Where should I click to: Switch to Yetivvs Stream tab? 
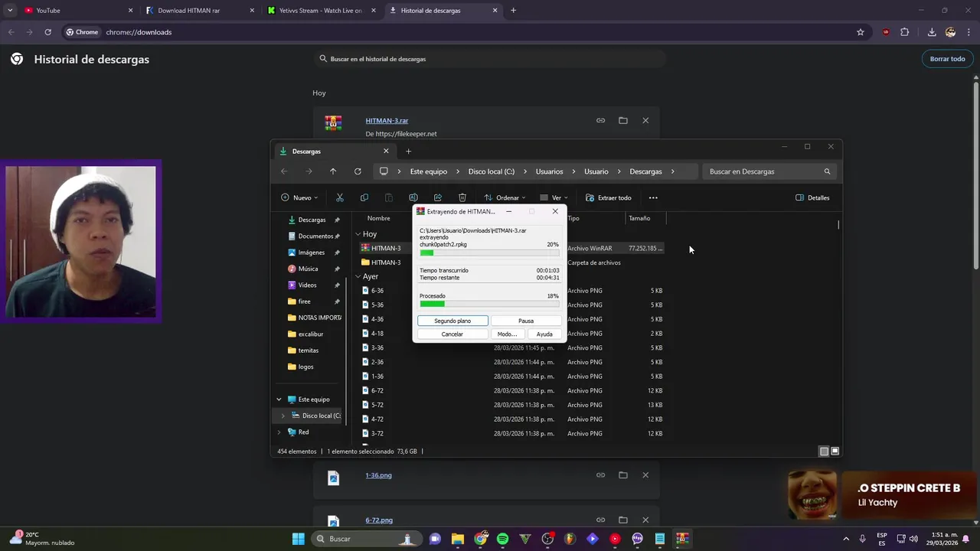tap(321, 10)
